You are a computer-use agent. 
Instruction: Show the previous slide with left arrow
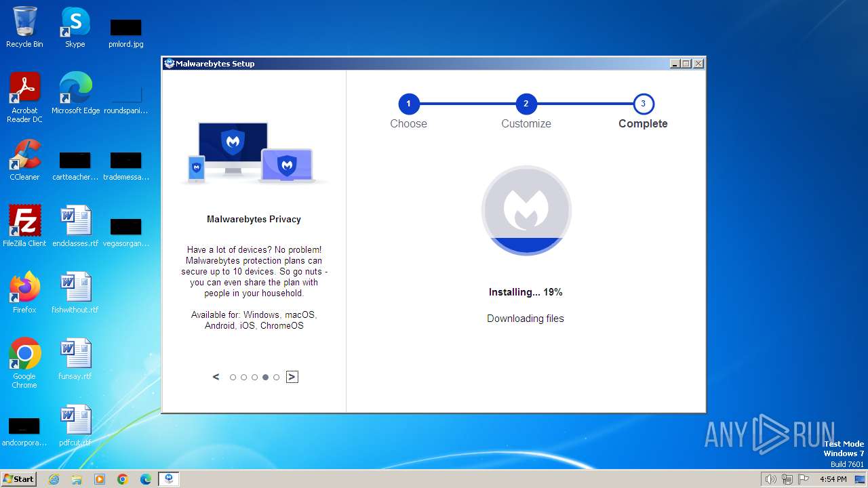(x=216, y=377)
